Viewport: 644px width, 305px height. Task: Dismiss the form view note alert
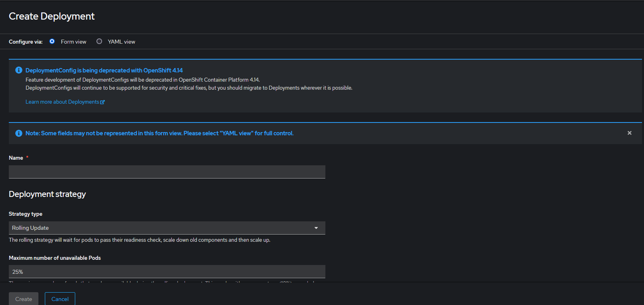point(629,133)
